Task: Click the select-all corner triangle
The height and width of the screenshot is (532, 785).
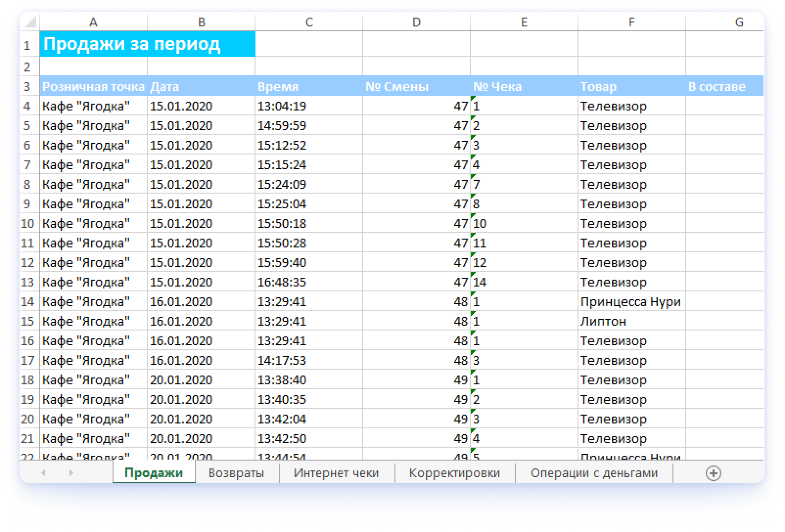Action: coord(30,22)
